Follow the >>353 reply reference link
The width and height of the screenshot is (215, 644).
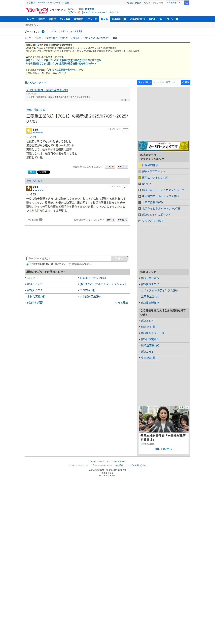coord(31,137)
